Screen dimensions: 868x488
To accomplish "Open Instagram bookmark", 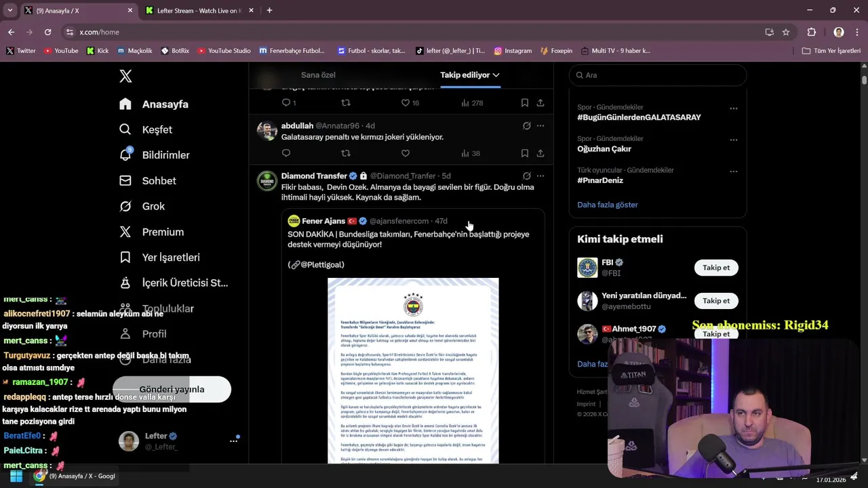I will pyautogui.click(x=513, y=51).
